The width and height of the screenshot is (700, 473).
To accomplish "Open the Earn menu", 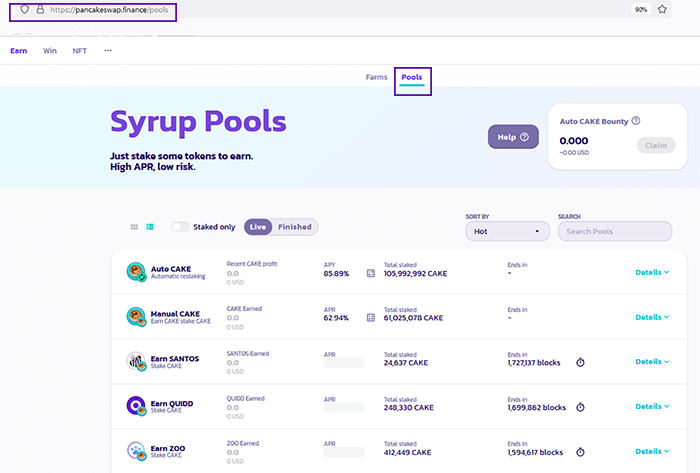I will tap(19, 51).
